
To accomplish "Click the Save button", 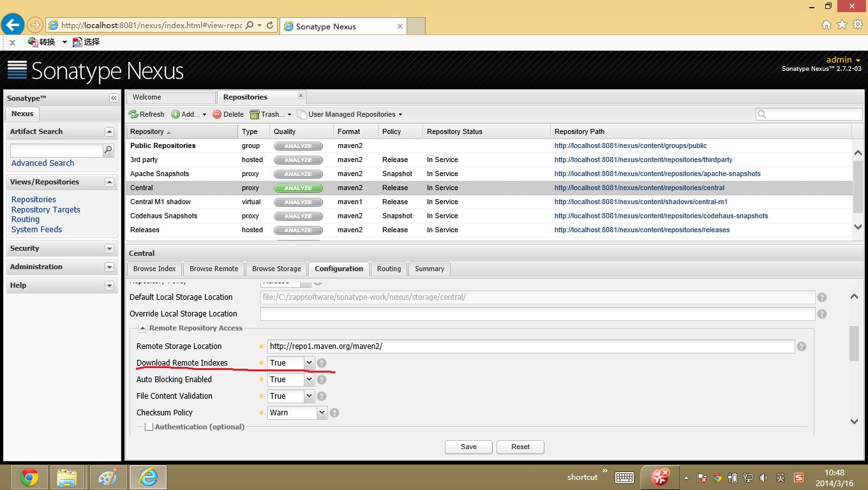I will point(468,447).
